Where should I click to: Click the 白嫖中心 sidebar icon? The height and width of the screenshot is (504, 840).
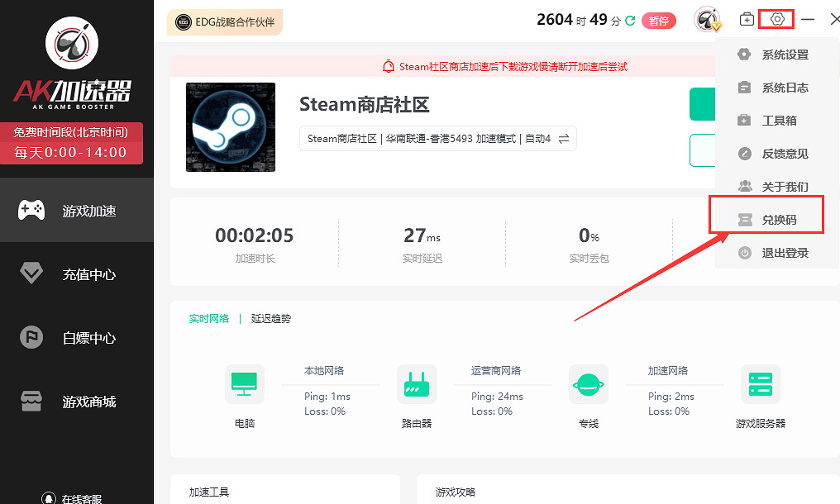[x=76, y=337]
